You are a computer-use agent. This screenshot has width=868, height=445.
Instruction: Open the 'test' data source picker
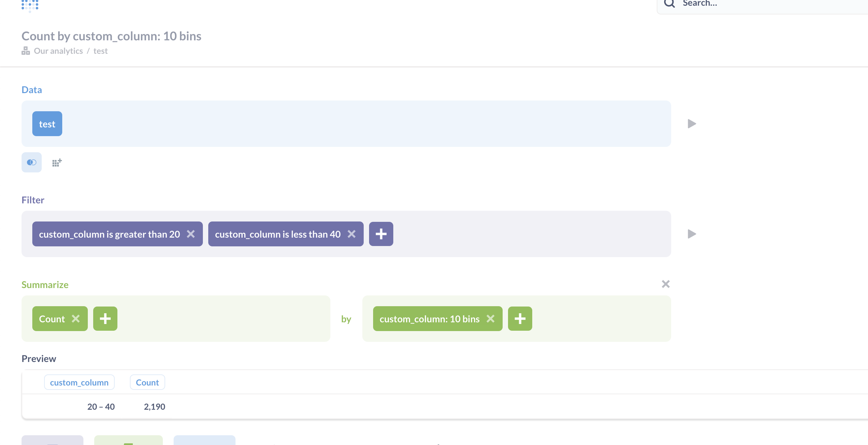47,124
